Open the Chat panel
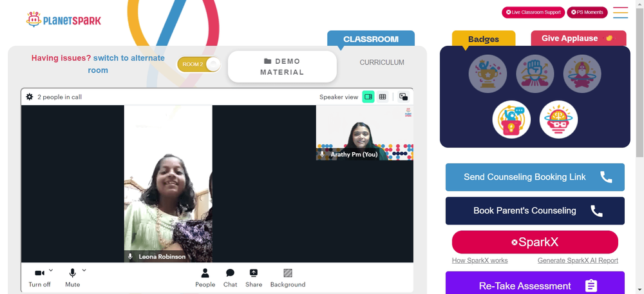 (230, 278)
